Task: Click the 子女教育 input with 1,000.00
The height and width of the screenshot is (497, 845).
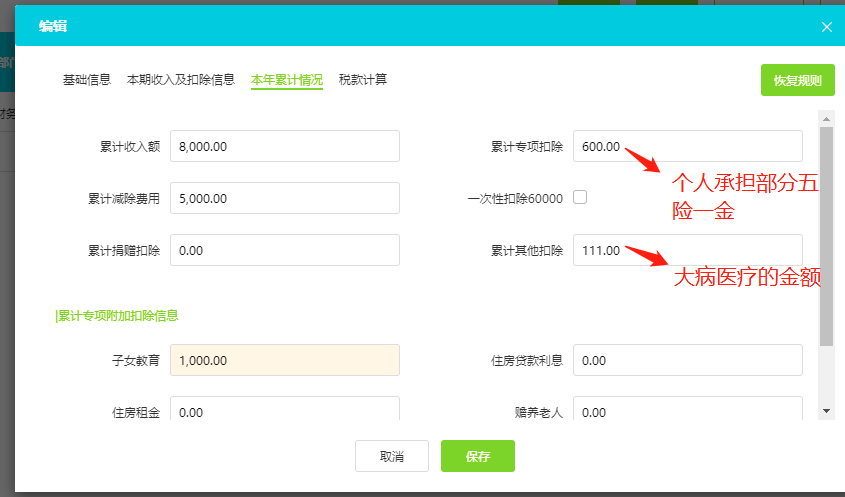Action: click(x=285, y=360)
